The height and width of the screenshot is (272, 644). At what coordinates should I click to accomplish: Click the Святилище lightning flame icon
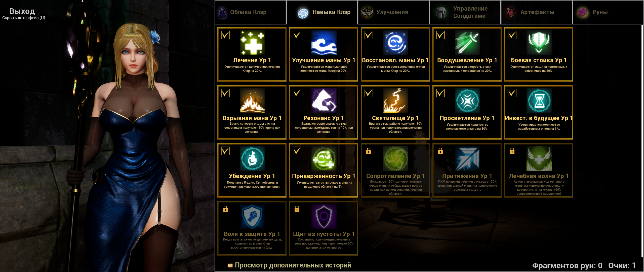pyautogui.click(x=395, y=101)
